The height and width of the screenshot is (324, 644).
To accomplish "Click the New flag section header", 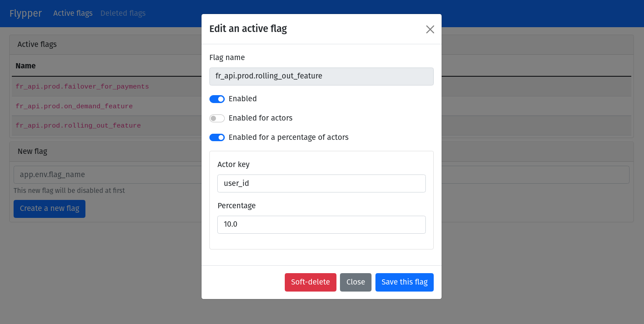I will point(32,151).
